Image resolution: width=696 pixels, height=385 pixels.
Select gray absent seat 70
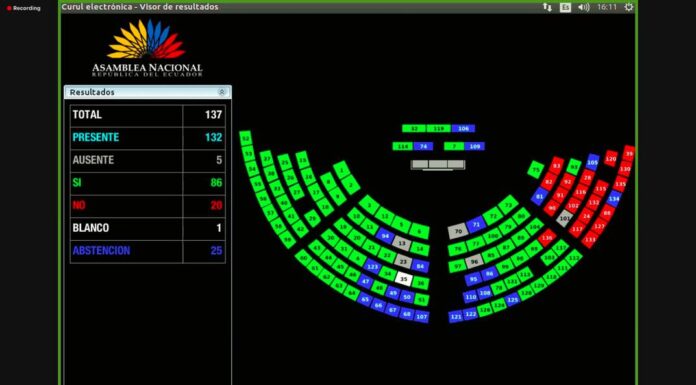point(458,231)
